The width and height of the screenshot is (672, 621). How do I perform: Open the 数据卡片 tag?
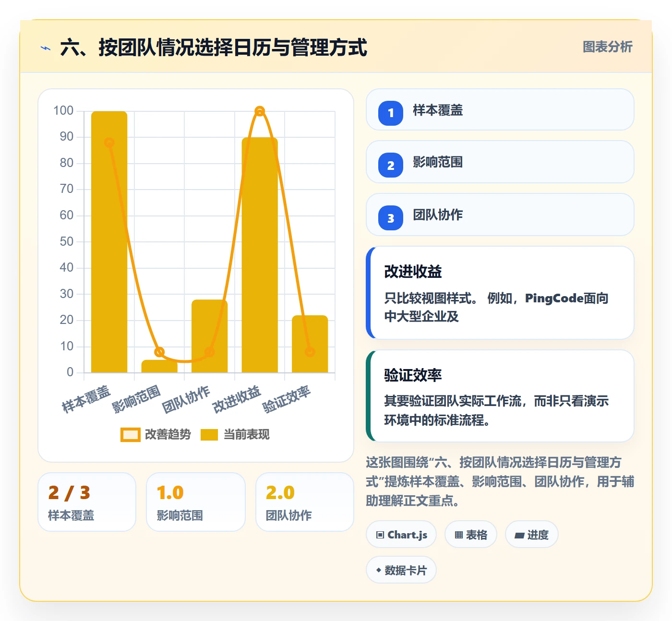tap(401, 570)
